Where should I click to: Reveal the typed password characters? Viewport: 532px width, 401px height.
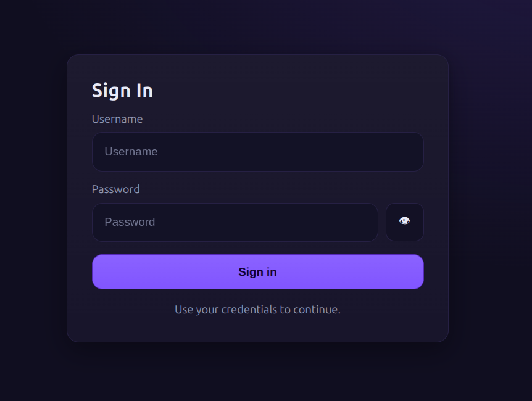pos(404,221)
